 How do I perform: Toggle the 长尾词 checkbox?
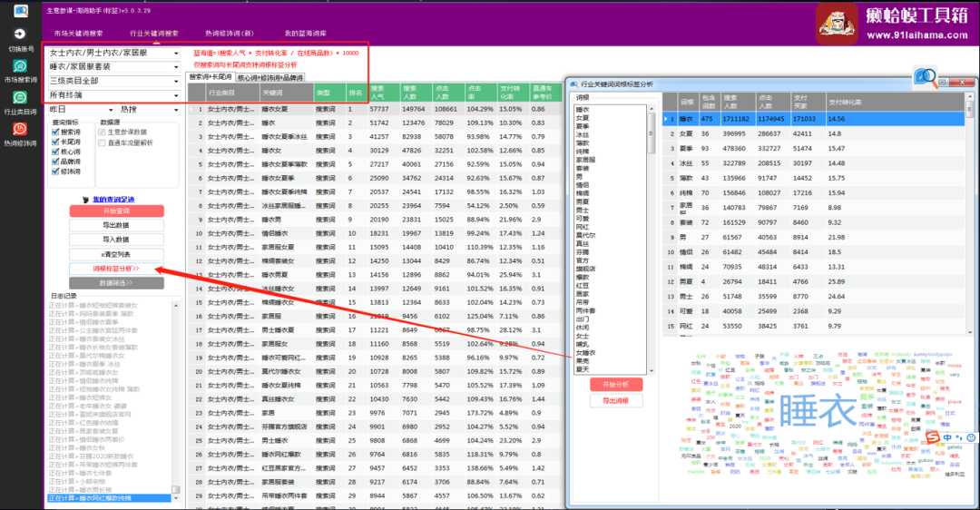tap(55, 142)
